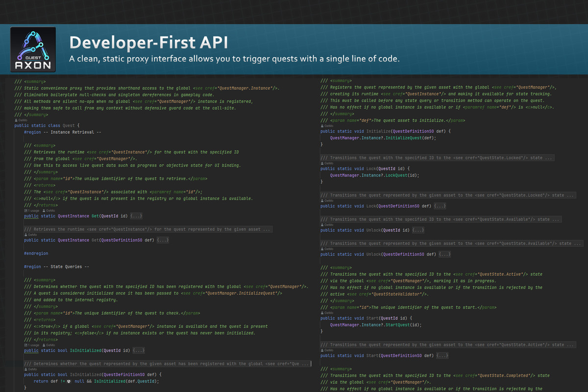Click the '1 usage' hint above IsInitialized(QuestId id)
This screenshot has height=392, width=588.
tap(32, 345)
